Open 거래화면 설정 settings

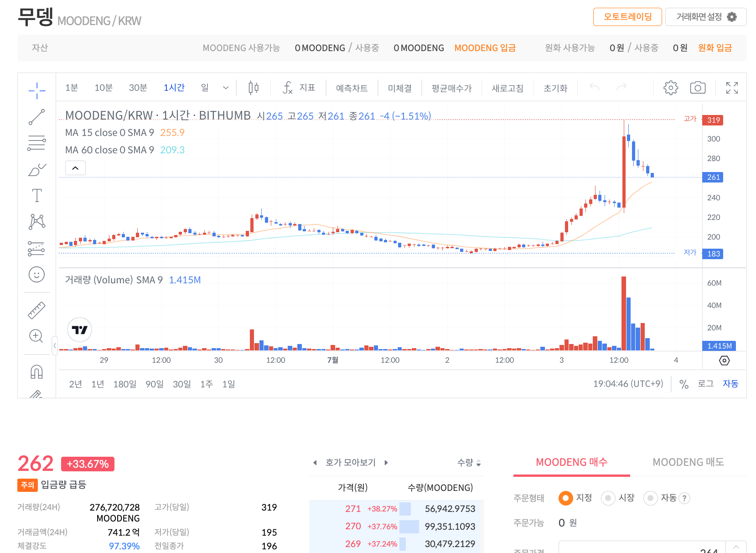pyautogui.click(x=706, y=17)
